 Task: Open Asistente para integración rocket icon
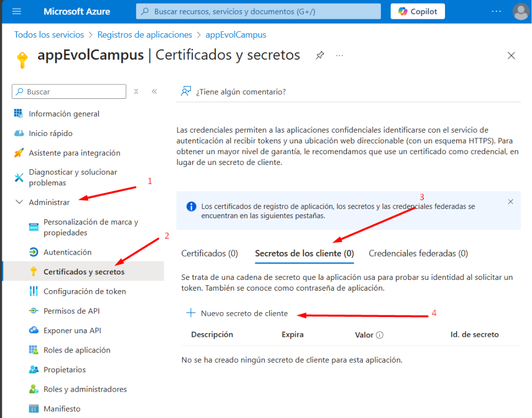click(x=19, y=153)
